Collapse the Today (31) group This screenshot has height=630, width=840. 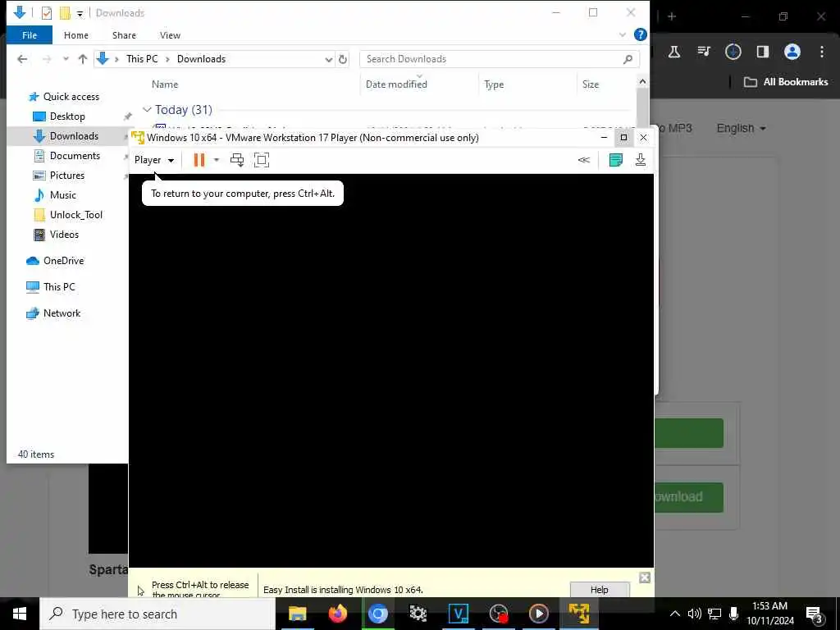[147, 109]
